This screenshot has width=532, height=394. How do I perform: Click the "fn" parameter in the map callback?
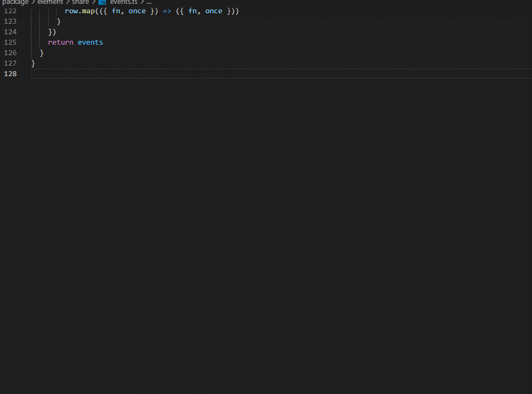click(x=117, y=10)
